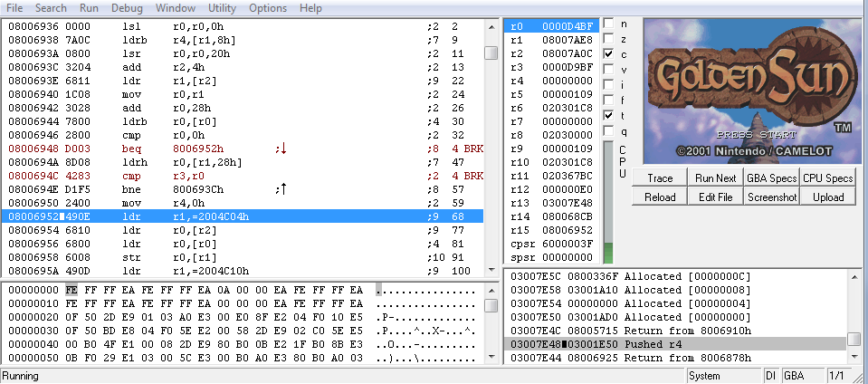Open the File menu
This screenshot has width=868, height=384.
(14, 8)
